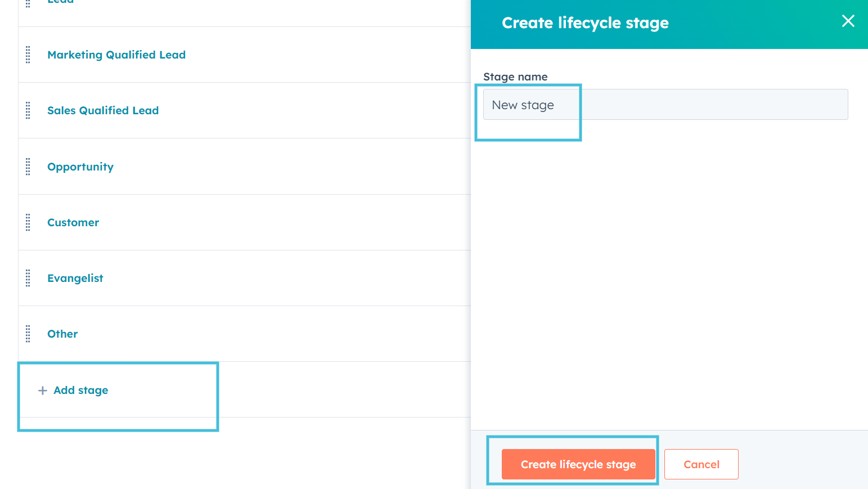The height and width of the screenshot is (489, 868).
Task: Click the plus icon next to Add stage
Action: coord(43,390)
